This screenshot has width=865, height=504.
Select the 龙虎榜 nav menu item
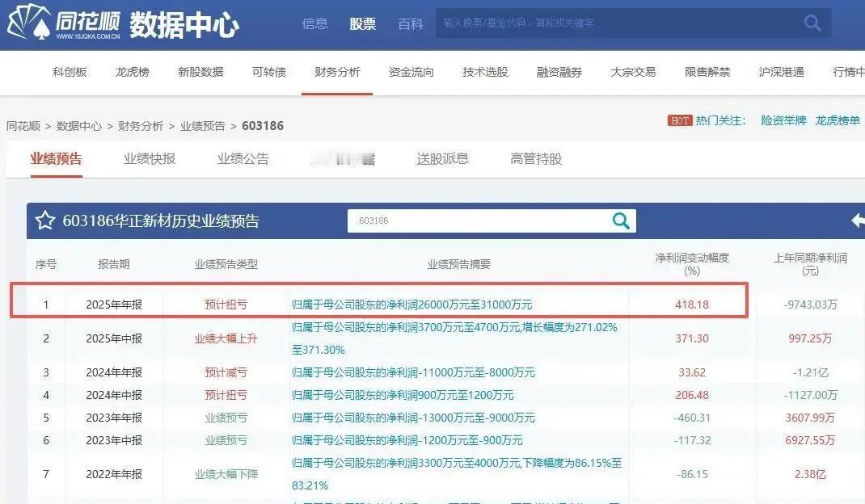tap(132, 71)
